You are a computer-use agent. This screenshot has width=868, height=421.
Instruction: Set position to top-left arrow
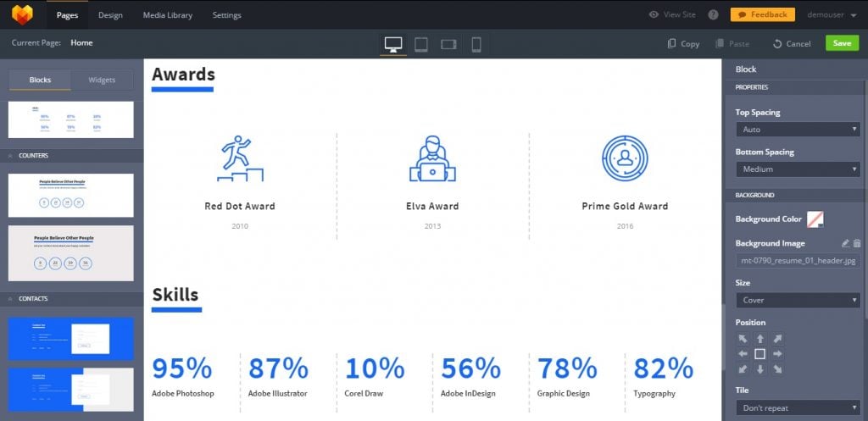tap(743, 339)
